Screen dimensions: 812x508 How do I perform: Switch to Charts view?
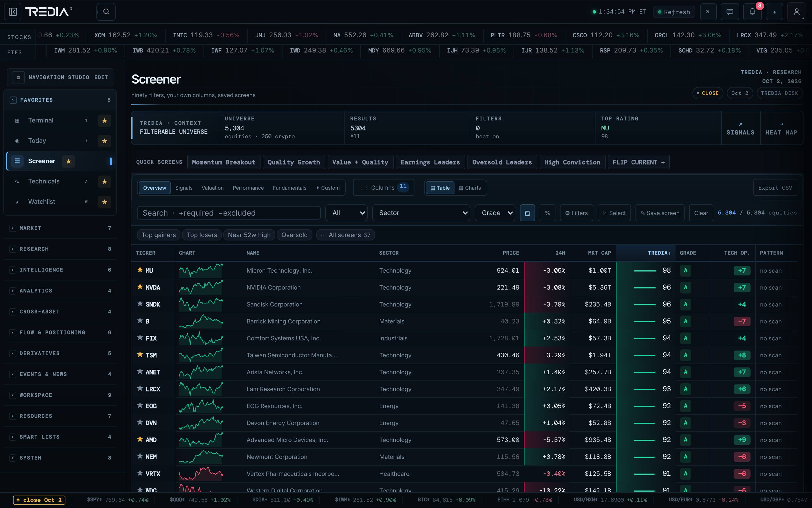point(470,188)
